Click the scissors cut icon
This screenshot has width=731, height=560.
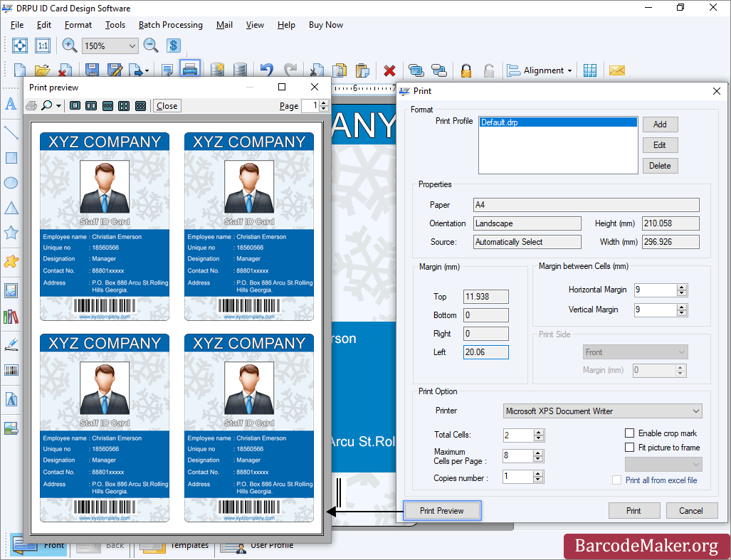[317, 70]
